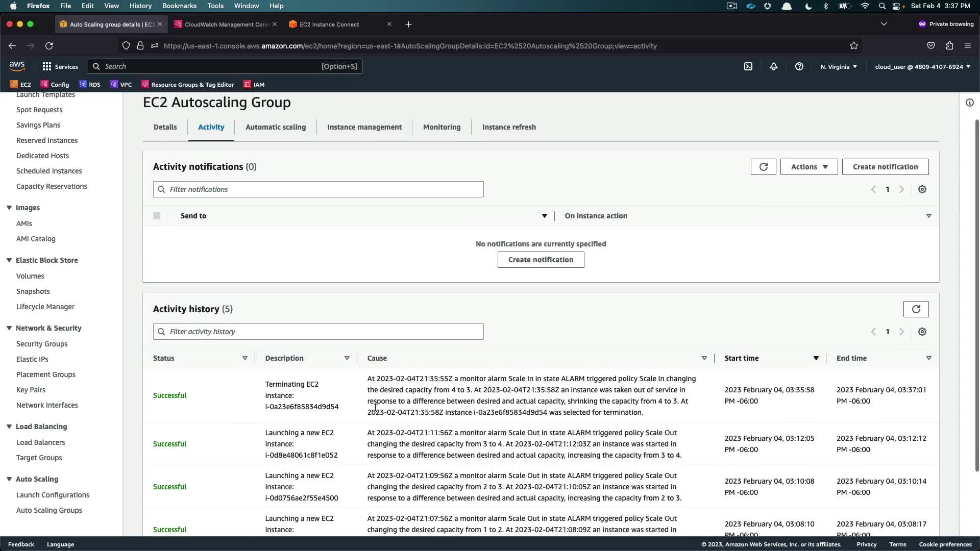980x551 pixels.
Task: Open Activity notifications preferences gear
Action: 922,189
